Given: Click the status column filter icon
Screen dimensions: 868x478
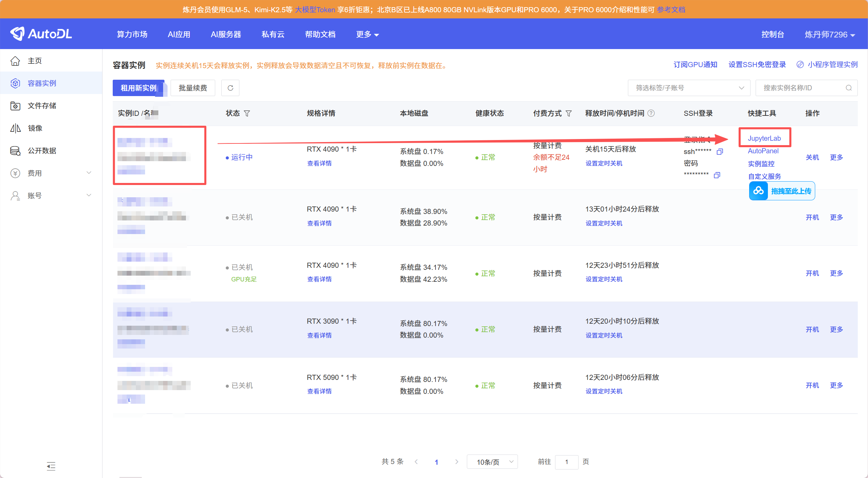Looking at the screenshot, I should tap(247, 113).
